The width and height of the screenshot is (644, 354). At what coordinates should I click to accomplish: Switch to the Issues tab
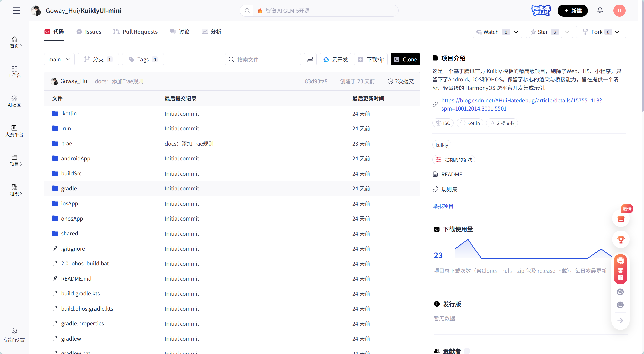pos(89,32)
